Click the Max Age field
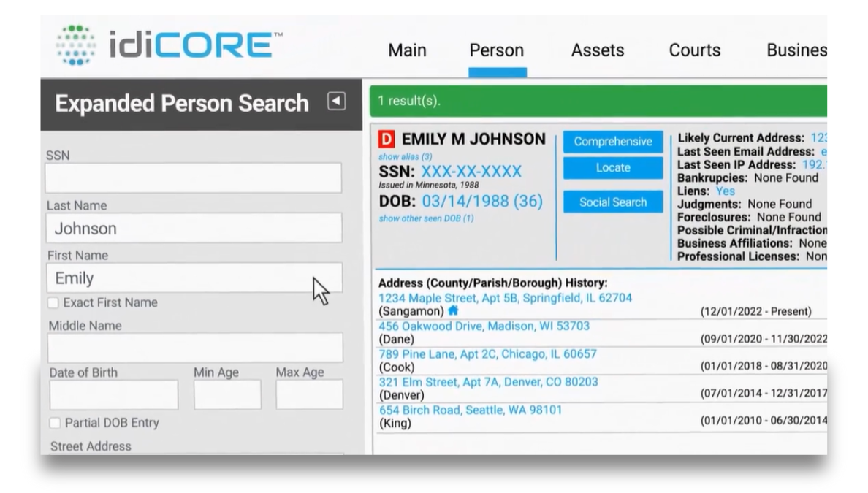868x493 pixels. click(x=308, y=394)
